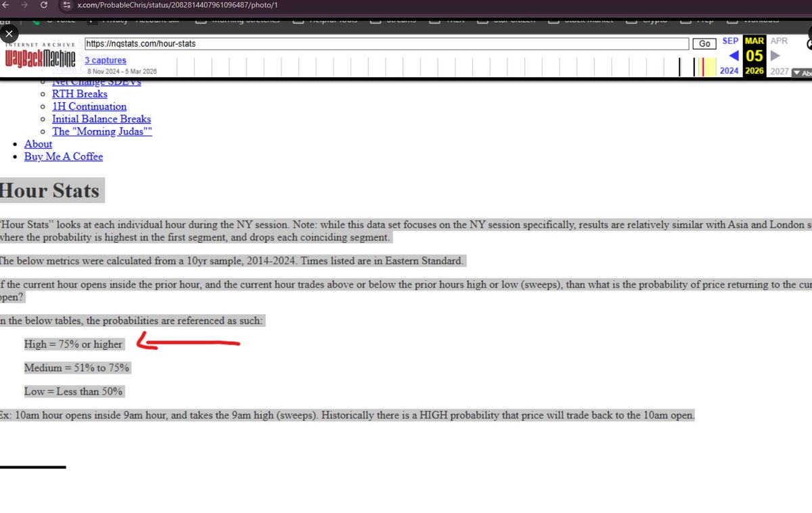The width and height of the screenshot is (812, 513).
Task: Select the 2024 year link
Action: 729,71
